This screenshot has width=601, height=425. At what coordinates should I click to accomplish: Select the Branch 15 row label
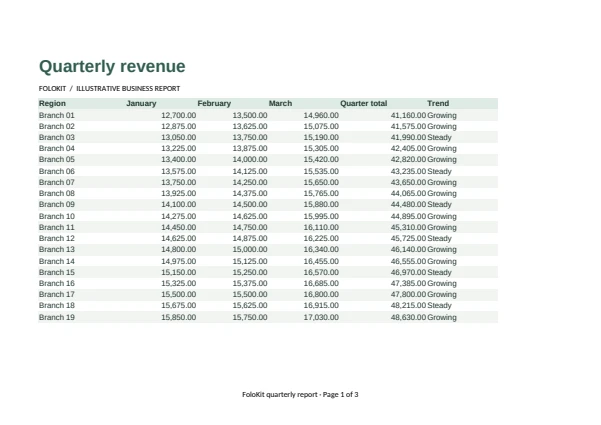point(57,272)
